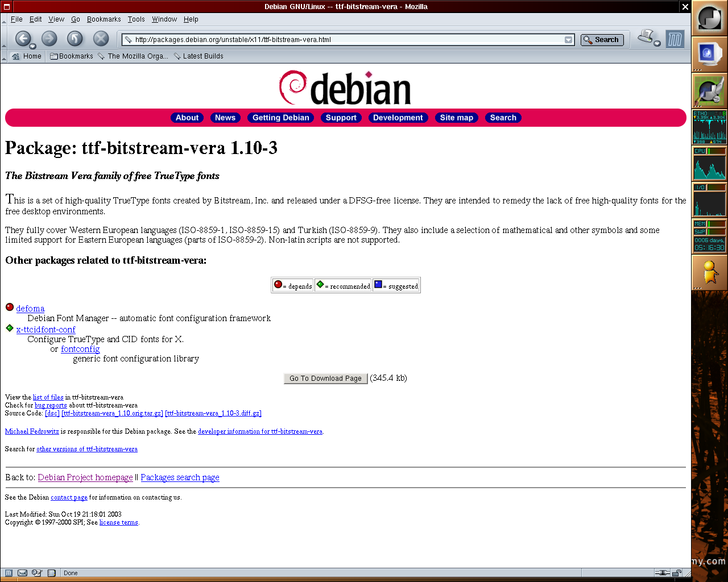Open the Bookmarks folder on the personal toolbar
Image resolution: width=728 pixels, height=582 pixels.
click(72, 56)
